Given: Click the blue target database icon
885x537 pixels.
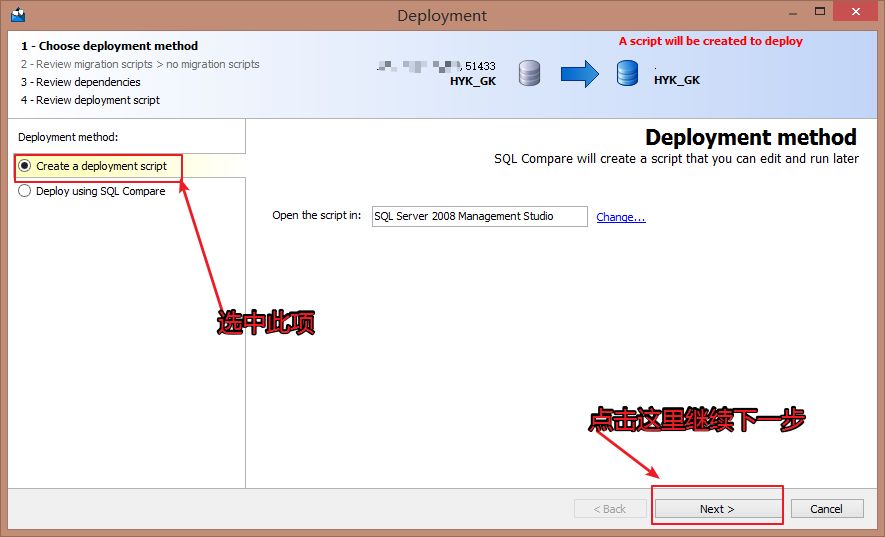Looking at the screenshot, I should point(627,73).
